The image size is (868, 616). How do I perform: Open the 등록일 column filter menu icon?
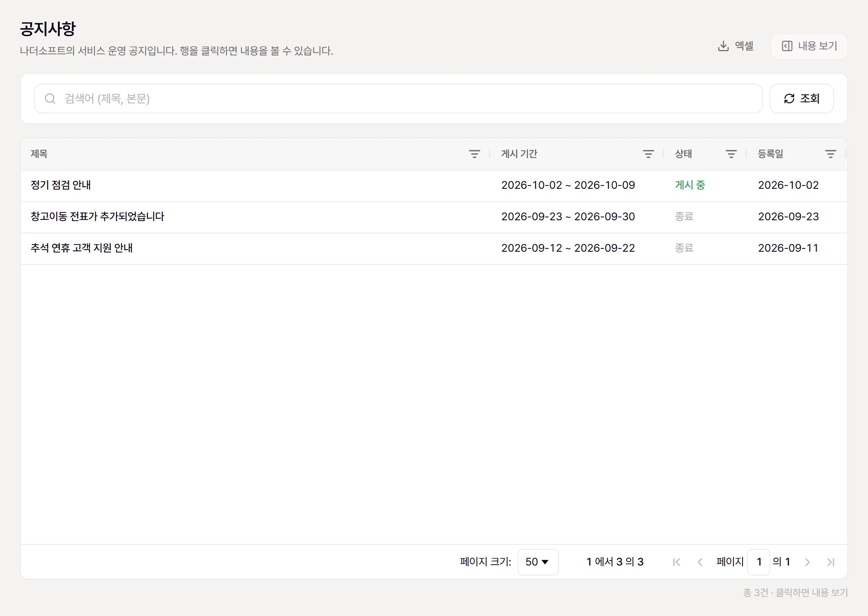830,154
